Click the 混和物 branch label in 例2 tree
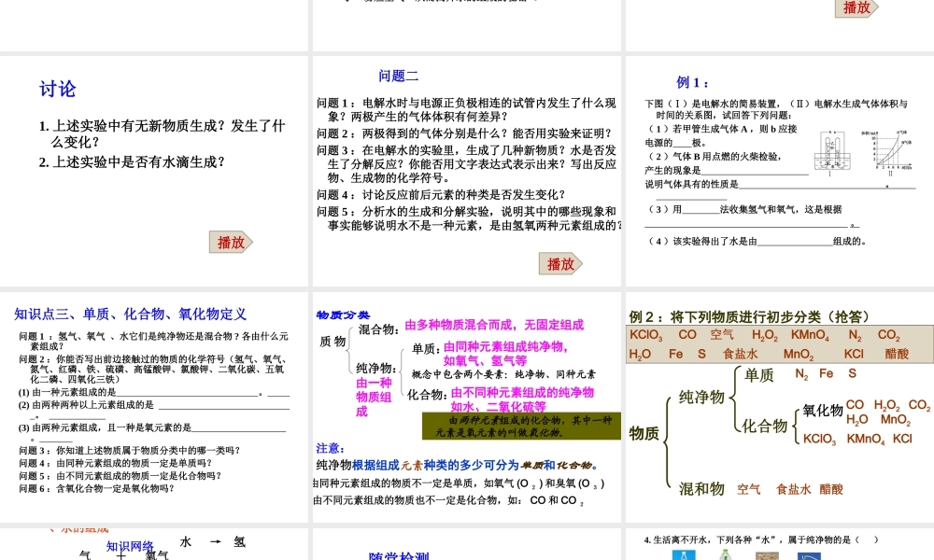Screen dimensions: 934x560 click(701, 488)
